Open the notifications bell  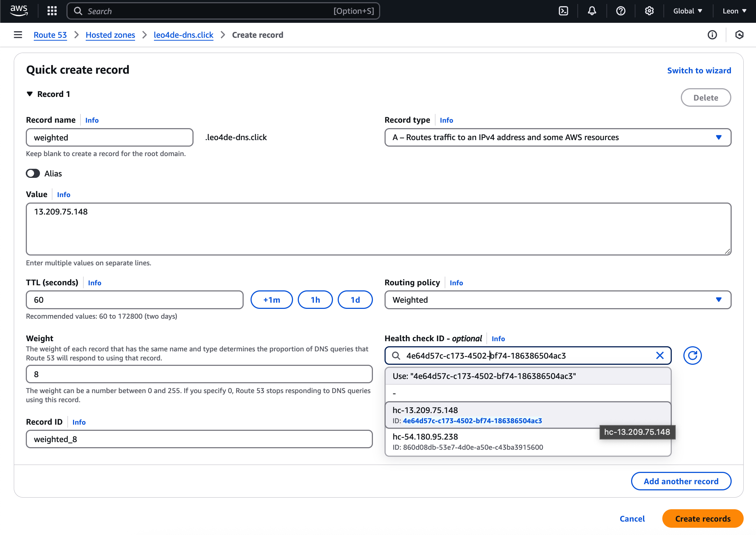(x=592, y=11)
